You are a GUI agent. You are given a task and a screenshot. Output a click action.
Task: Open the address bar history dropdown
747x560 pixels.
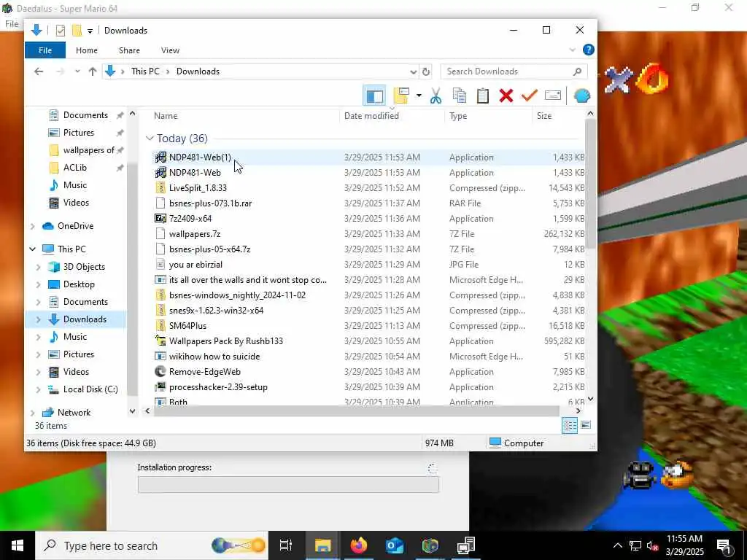click(x=413, y=72)
